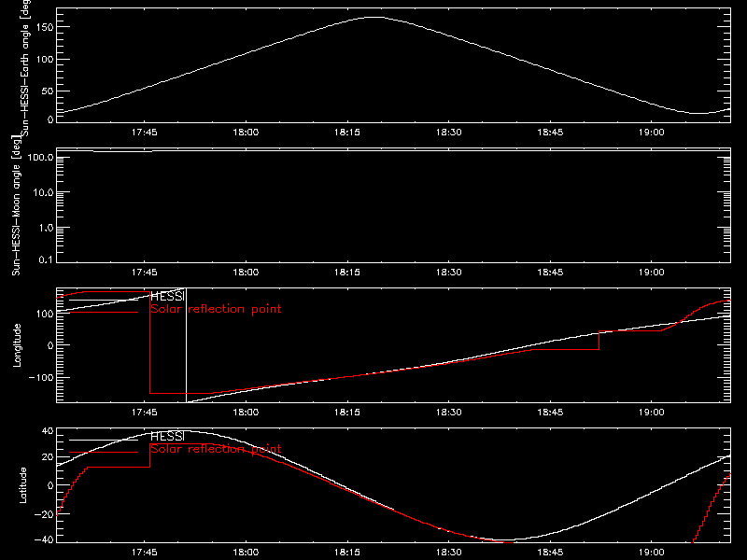Click the HESSI legend label in Longitude plot
This screenshot has height=560, width=747.
click(167, 296)
